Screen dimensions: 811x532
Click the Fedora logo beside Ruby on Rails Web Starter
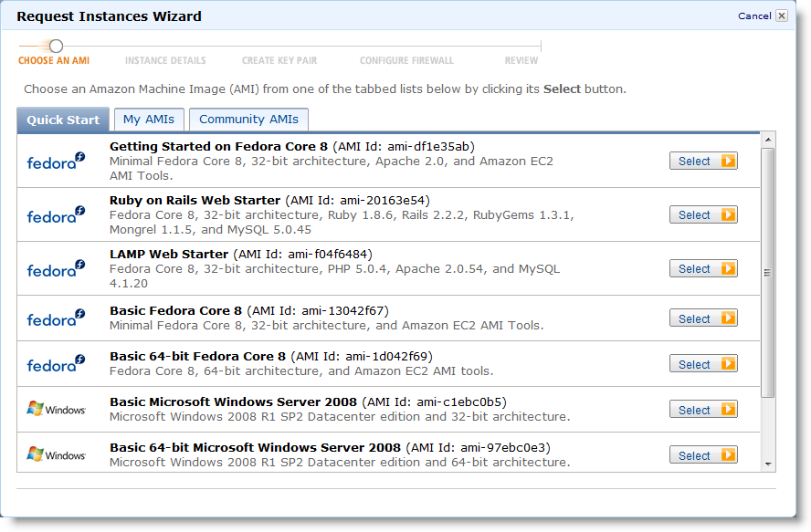[x=56, y=214]
